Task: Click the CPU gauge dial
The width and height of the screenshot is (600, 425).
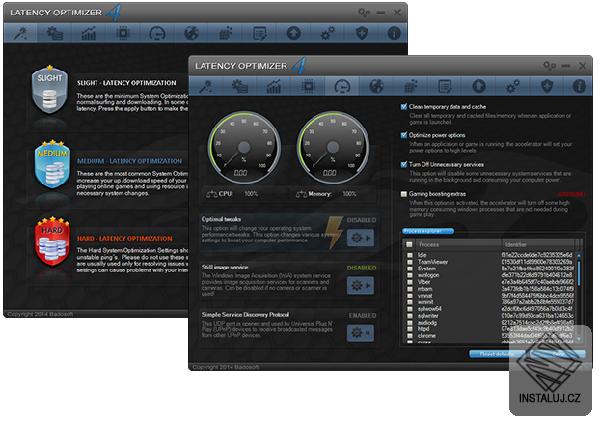Action: pyautogui.click(x=244, y=147)
